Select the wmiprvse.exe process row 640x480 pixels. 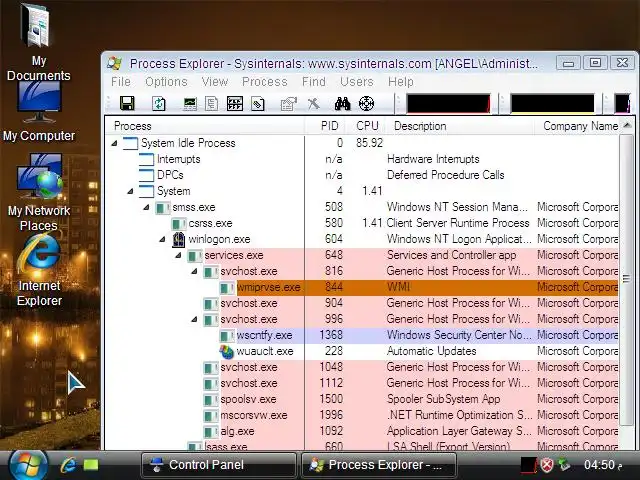[x=361, y=287]
